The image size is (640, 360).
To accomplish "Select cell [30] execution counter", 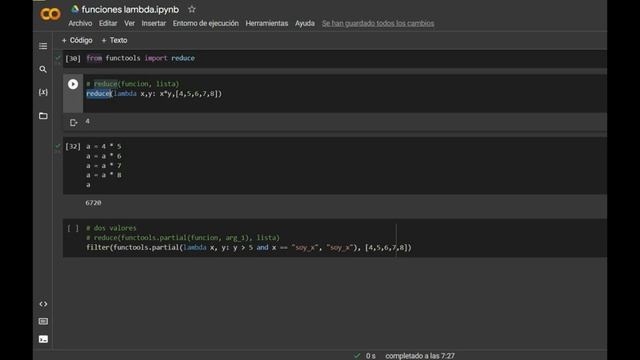I will coord(73,58).
